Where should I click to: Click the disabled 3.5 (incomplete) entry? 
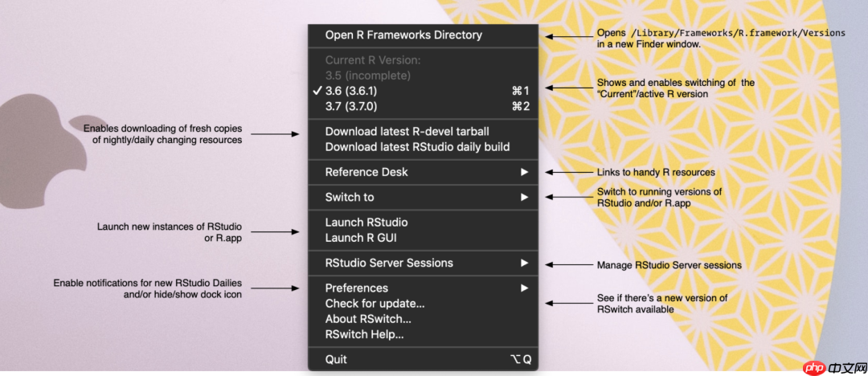(x=367, y=76)
